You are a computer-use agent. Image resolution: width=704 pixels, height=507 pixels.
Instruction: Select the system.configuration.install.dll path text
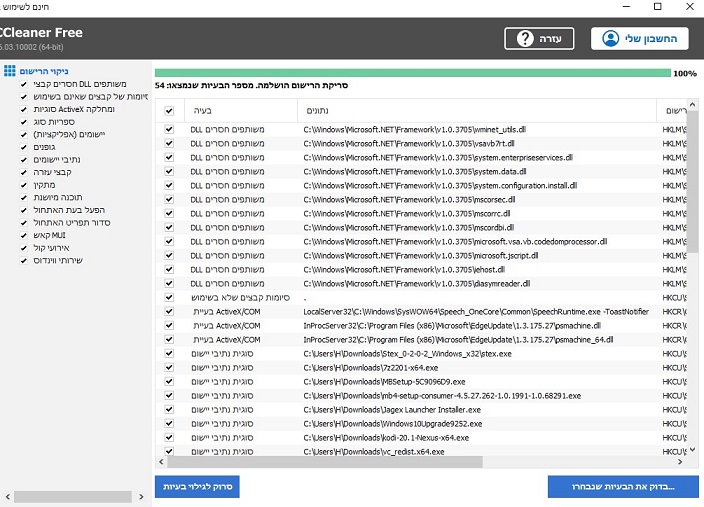pos(440,185)
